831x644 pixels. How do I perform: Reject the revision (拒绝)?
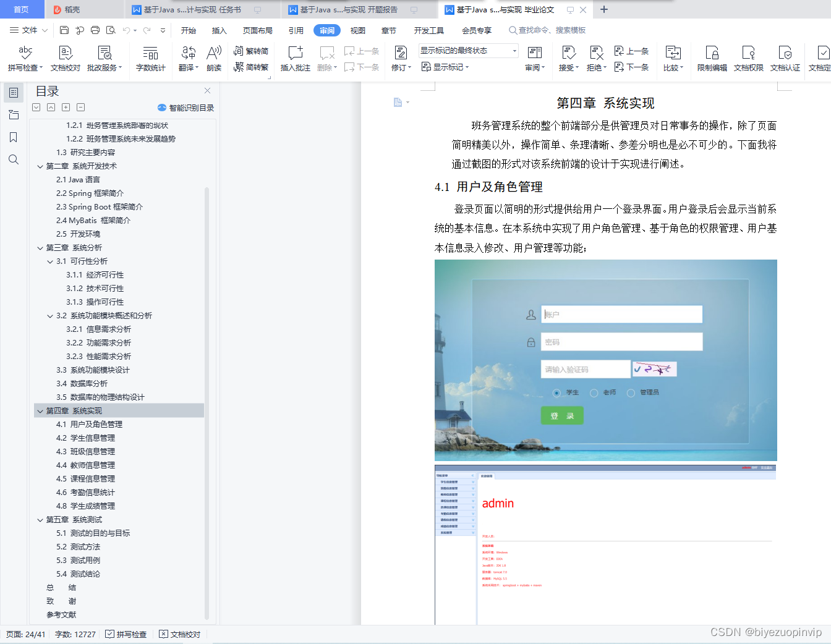coord(596,59)
